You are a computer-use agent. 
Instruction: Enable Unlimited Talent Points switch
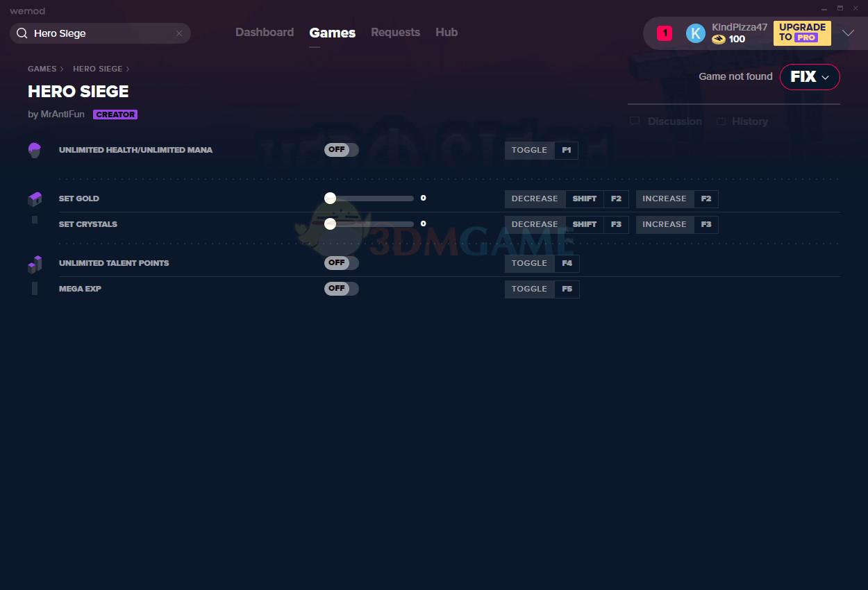pyautogui.click(x=342, y=263)
